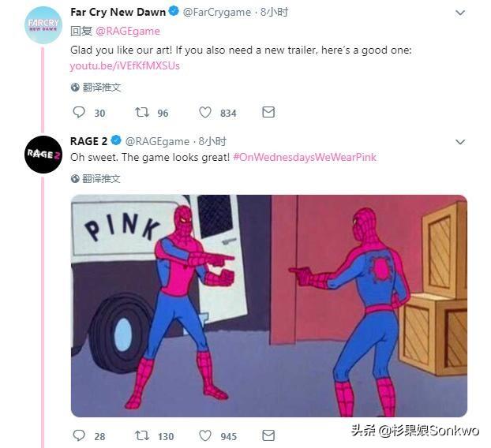Open the Spider-Man pointing meme image
Image resolution: width=491 pixels, height=448 pixels.
pos(269,306)
